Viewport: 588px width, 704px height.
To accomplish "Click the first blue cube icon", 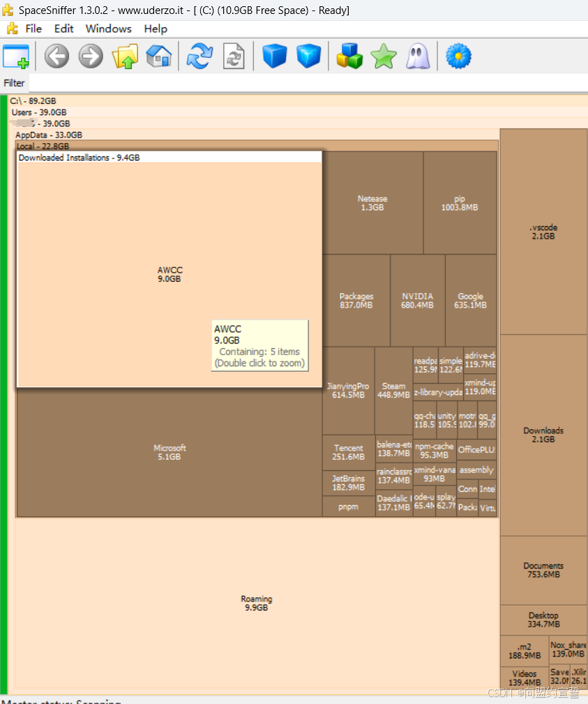I will pyautogui.click(x=274, y=56).
